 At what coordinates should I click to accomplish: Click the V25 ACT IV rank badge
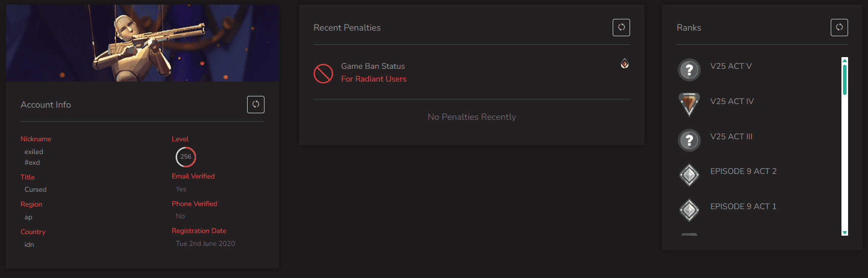coord(689,104)
